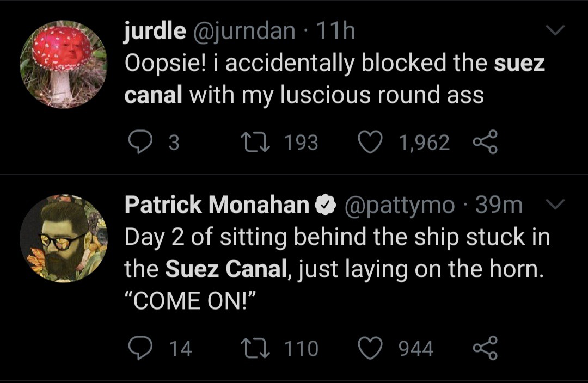Visit the @jurndan handle
This screenshot has width=588, height=383.
point(243,32)
